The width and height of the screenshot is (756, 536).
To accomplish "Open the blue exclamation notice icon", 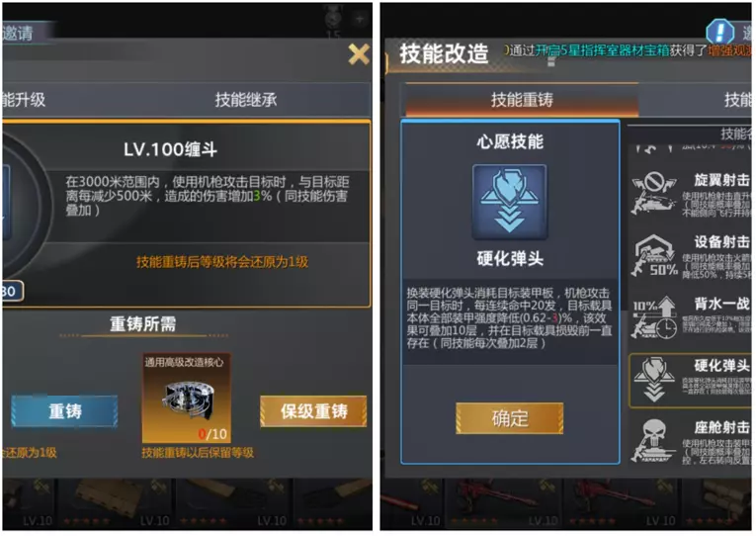I will click(719, 32).
